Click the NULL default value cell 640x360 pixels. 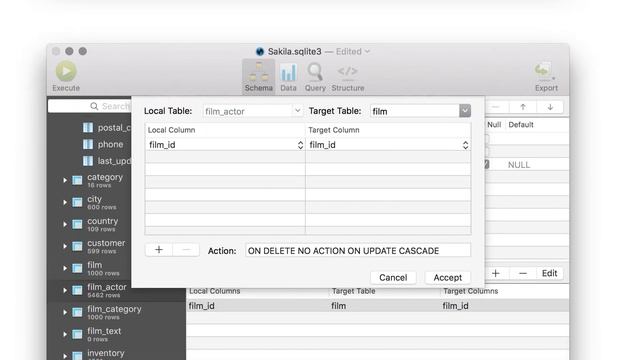[519, 165]
